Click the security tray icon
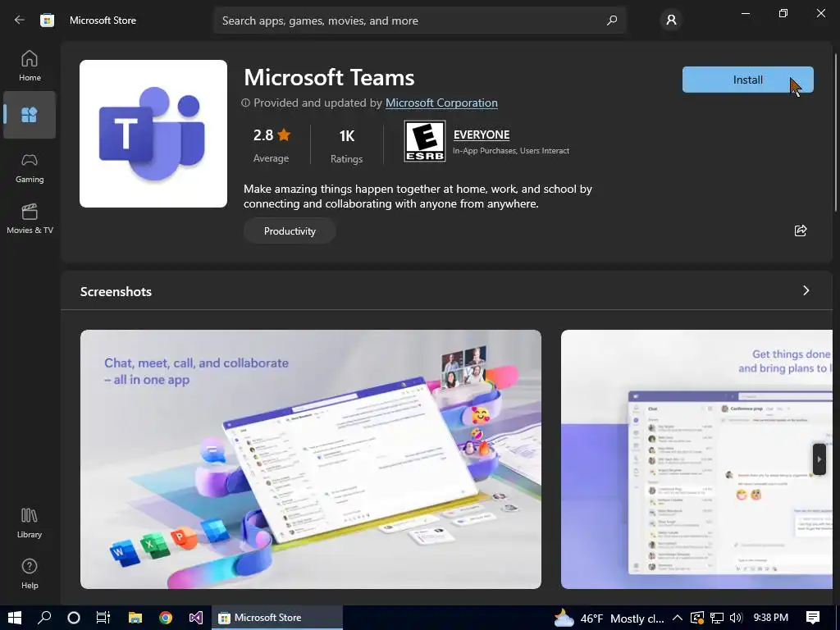The width and height of the screenshot is (840, 630). (x=696, y=618)
